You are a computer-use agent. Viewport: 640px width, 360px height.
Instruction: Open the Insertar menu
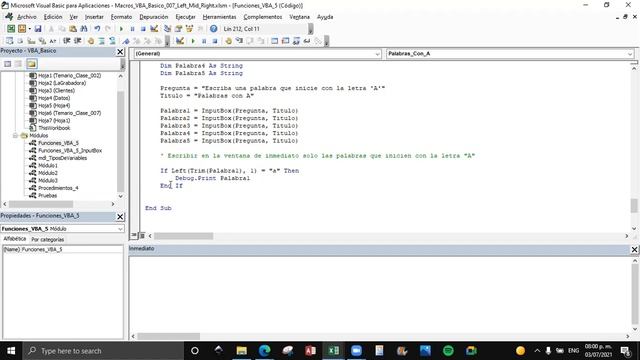tap(94, 17)
